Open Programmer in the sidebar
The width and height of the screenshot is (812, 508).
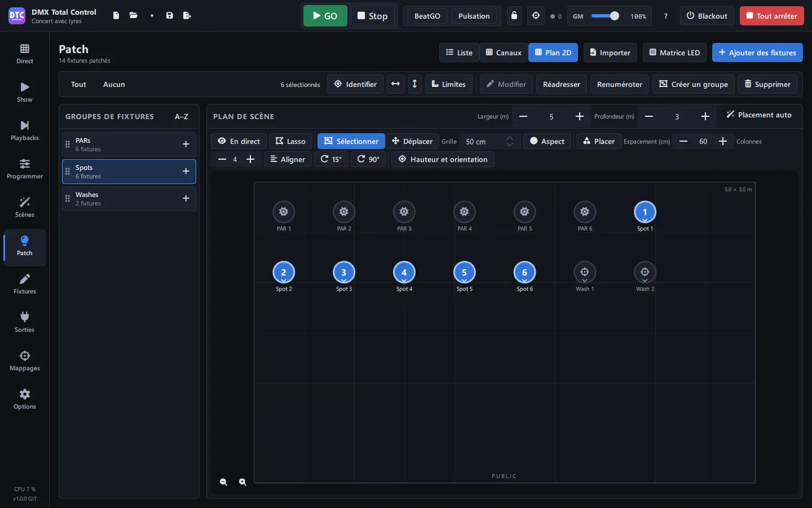pyautogui.click(x=25, y=169)
